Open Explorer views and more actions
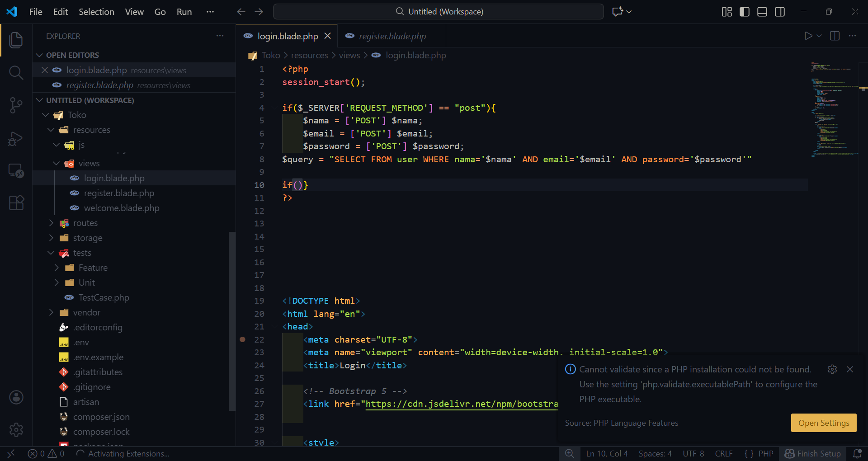Screen dimensions: 868x461 point(220,36)
